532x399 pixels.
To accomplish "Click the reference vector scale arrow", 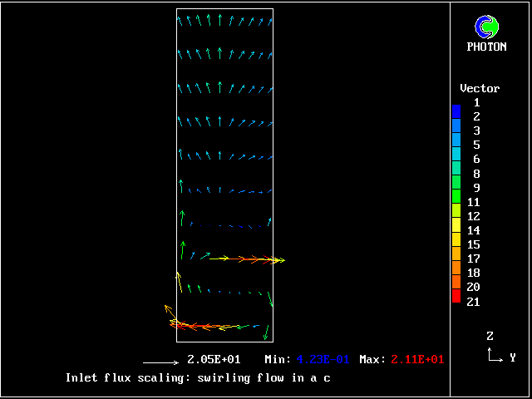I will click(161, 362).
